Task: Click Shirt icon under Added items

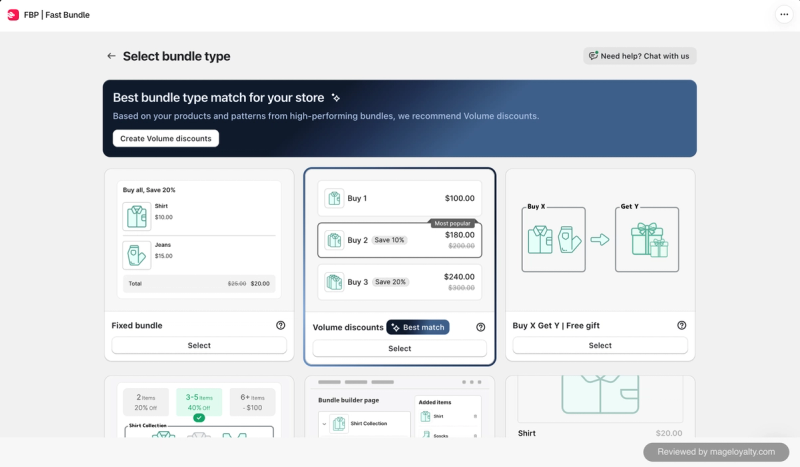Action: (426, 416)
